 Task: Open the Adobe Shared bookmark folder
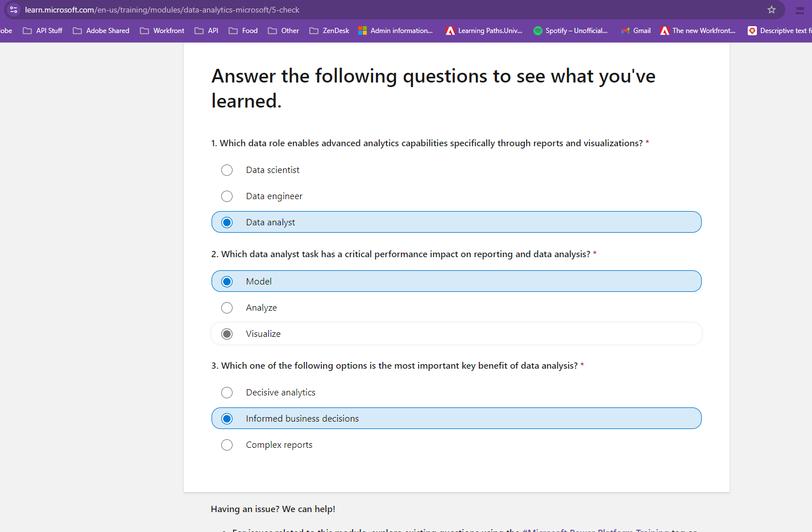click(101, 31)
